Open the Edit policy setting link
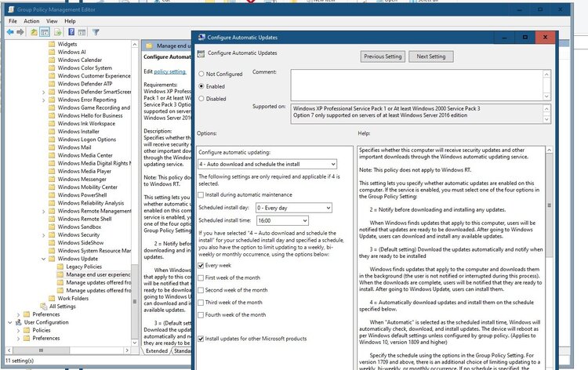588x370 pixels. click(x=169, y=71)
